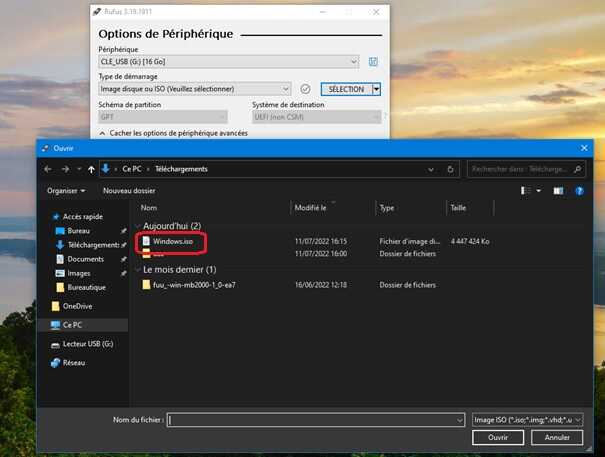Click the 16/06/2022 12:18 date cell
The width and height of the screenshot is (605, 457).
[321, 285]
